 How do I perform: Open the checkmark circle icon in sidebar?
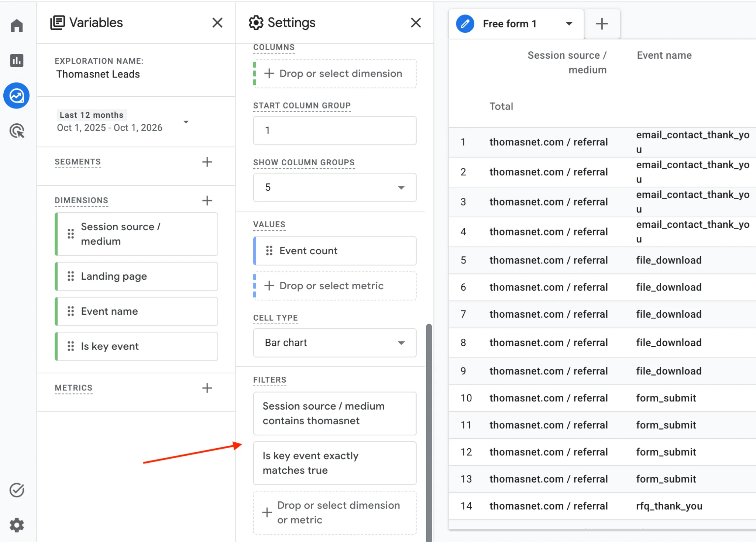pyautogui.click(x=17, y=490)
